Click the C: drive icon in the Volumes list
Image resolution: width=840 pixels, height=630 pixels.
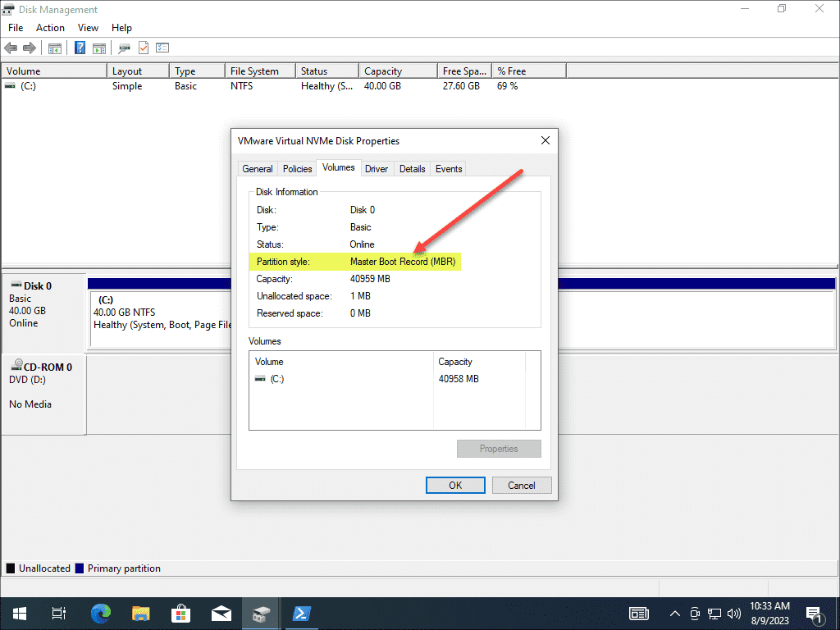[x=260, y=379]
